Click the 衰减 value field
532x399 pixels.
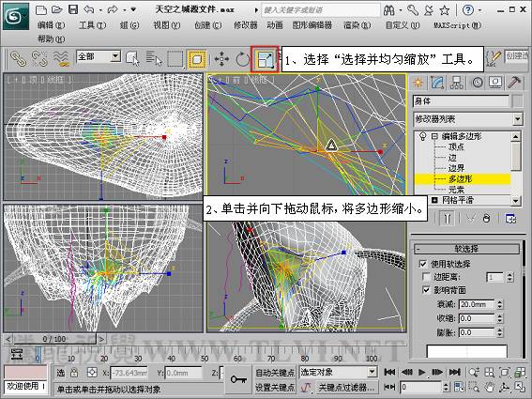tap(477, 304)
